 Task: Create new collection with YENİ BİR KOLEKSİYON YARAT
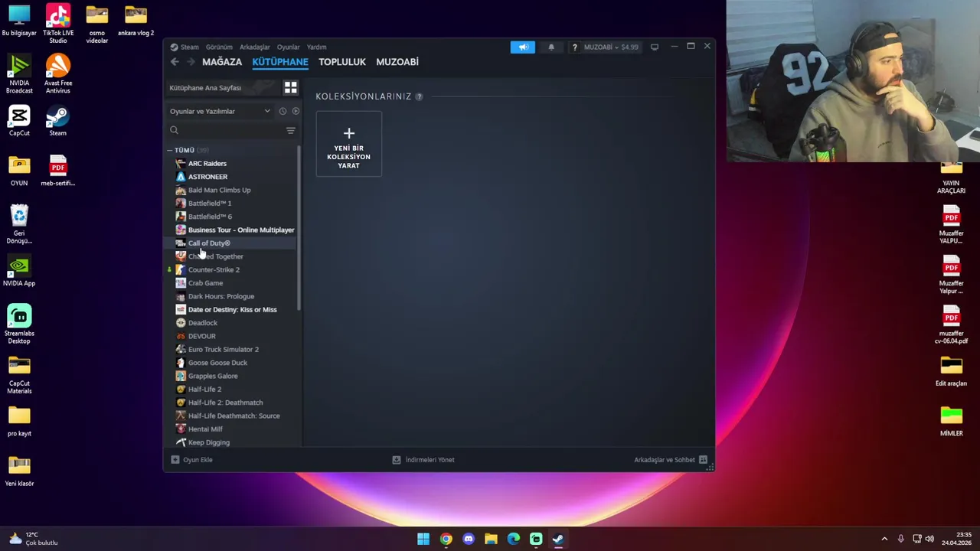(x=348, y=144)
